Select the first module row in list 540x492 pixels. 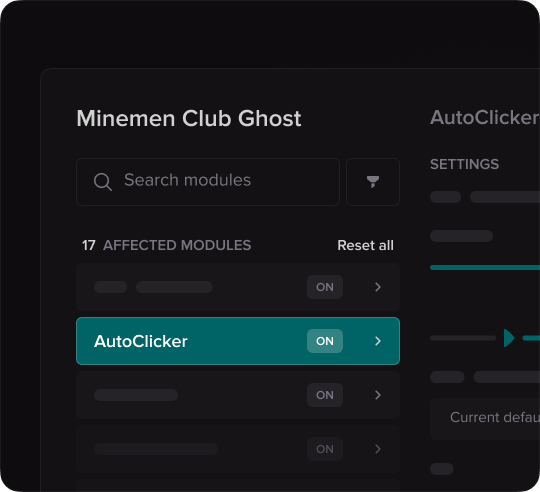pos(238,287)
